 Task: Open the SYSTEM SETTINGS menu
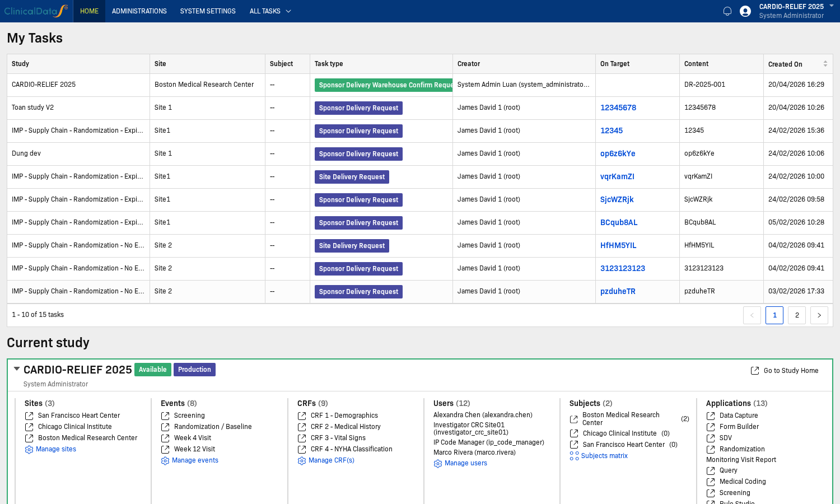pyautogui.click(x=208, y=11)
